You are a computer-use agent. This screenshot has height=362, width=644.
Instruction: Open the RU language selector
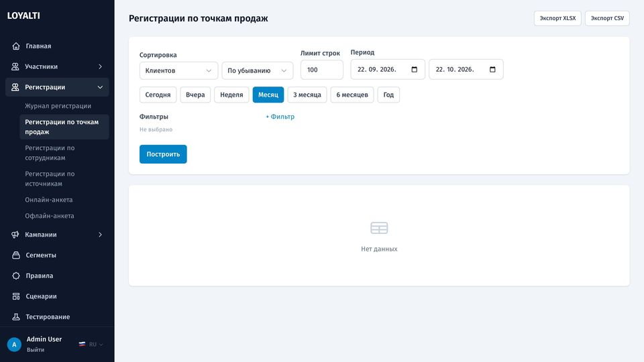click(91, 345)
